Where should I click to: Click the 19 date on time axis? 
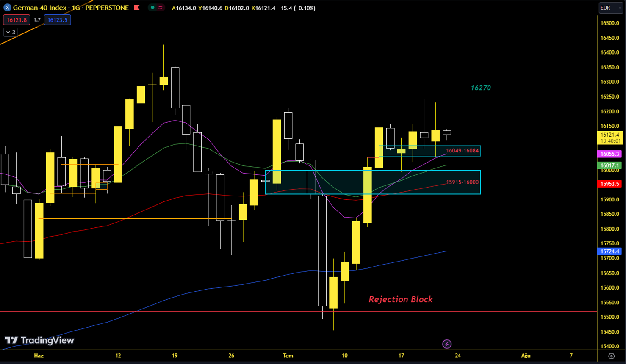175,356
